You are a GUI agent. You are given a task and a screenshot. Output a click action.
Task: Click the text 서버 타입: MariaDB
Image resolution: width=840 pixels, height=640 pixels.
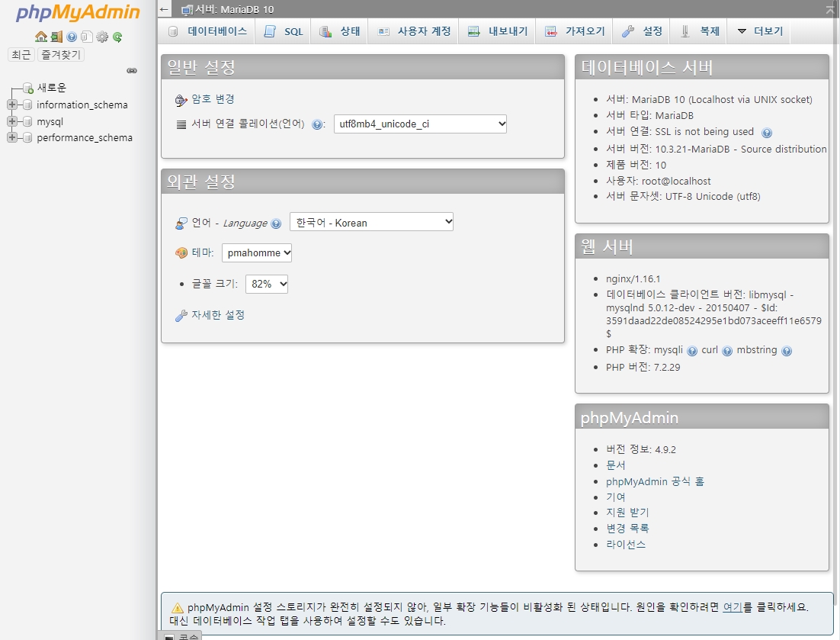pyautogui.click(x=650, y=115)
